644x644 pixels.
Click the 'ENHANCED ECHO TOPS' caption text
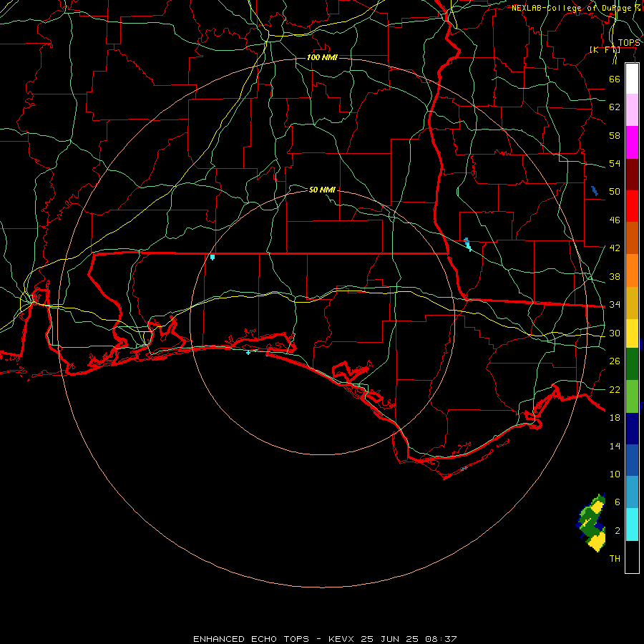point(251,639)
